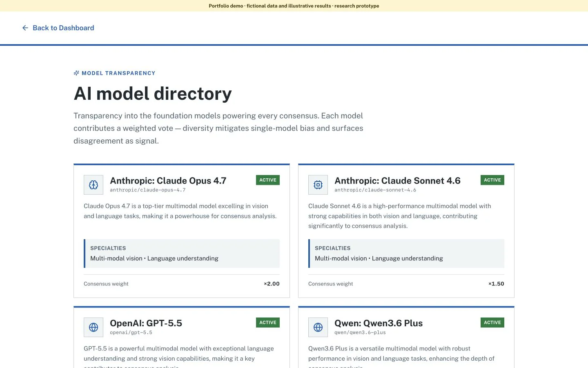588x368 pixels.
Task: Click the directory intro paragraph about transparency
Action: pos(218,128)
